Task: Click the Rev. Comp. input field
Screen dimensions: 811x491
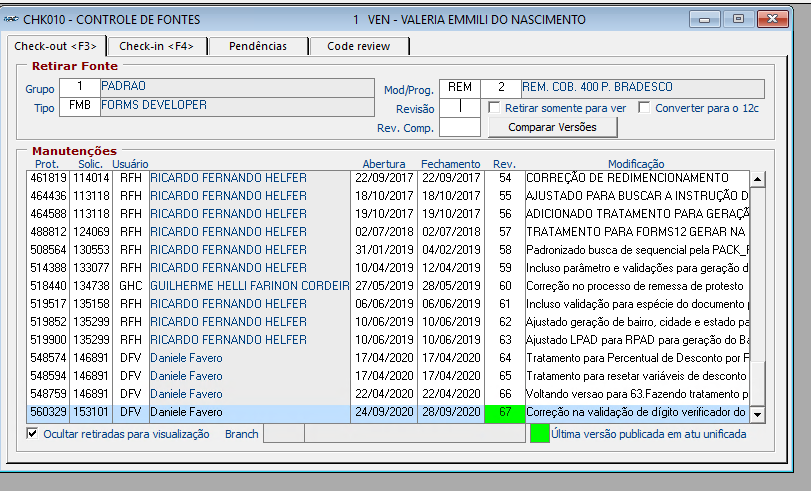Action: pos(460,127)
